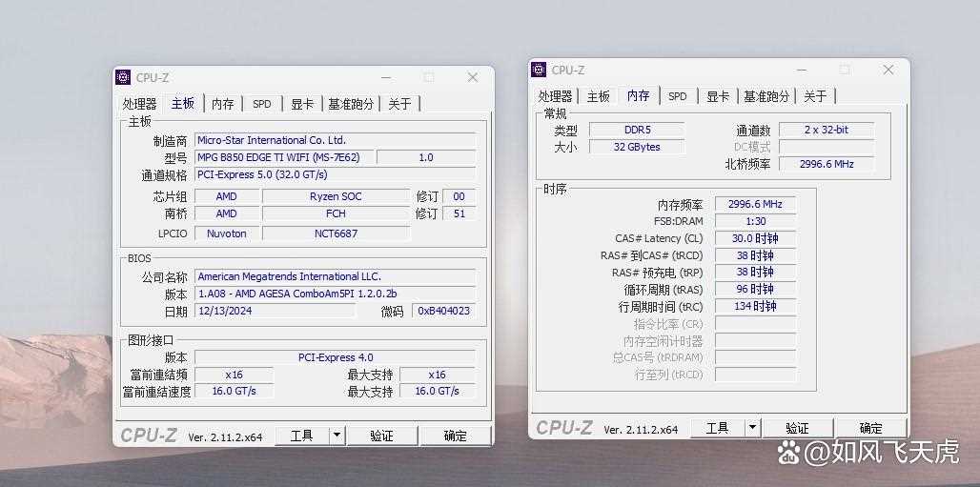Click the CAS# Latency 30.0 时钟 field
980x487 pixels.
[756, 238]
